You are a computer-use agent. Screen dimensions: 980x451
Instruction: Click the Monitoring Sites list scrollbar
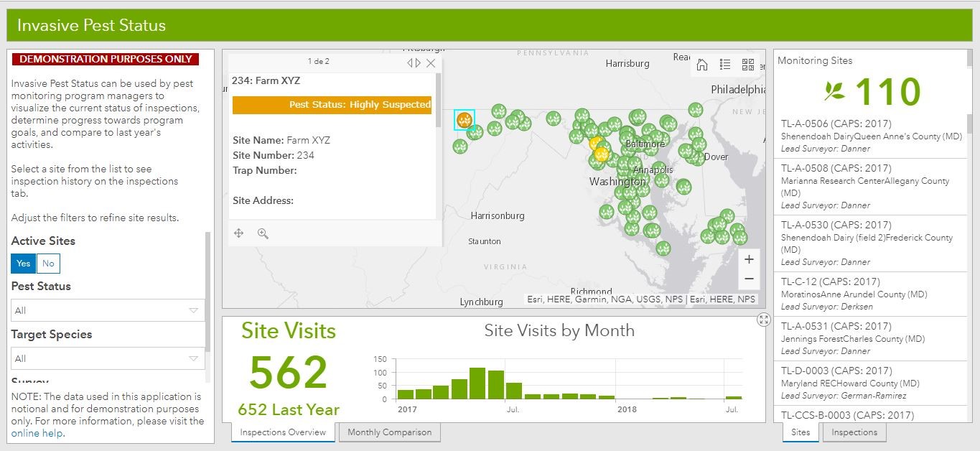970,124
